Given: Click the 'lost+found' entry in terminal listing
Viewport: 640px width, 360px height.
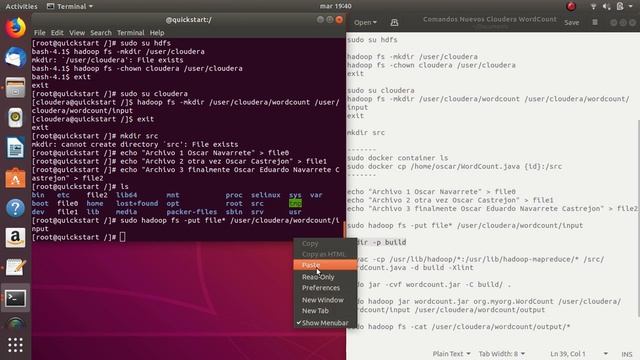Looking at the screenshot, I should pyautogui.click(x=137, y=203).
